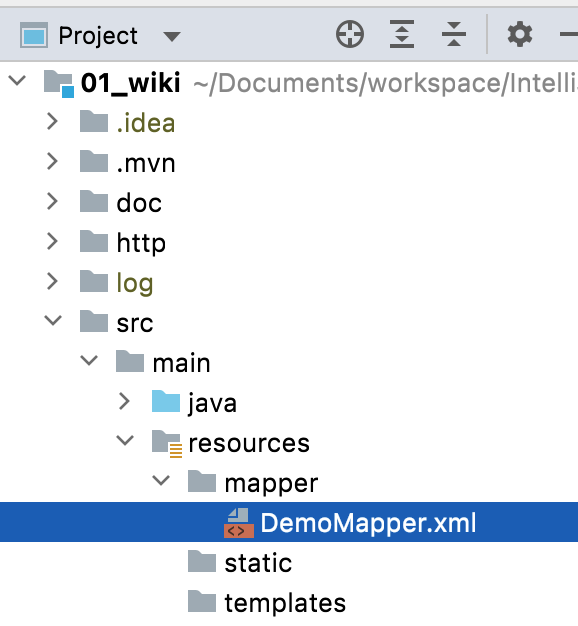Viewport: 578px width, 626px height.
Task: Click the blue java sources folder icon
Action: tap(166, 401)
